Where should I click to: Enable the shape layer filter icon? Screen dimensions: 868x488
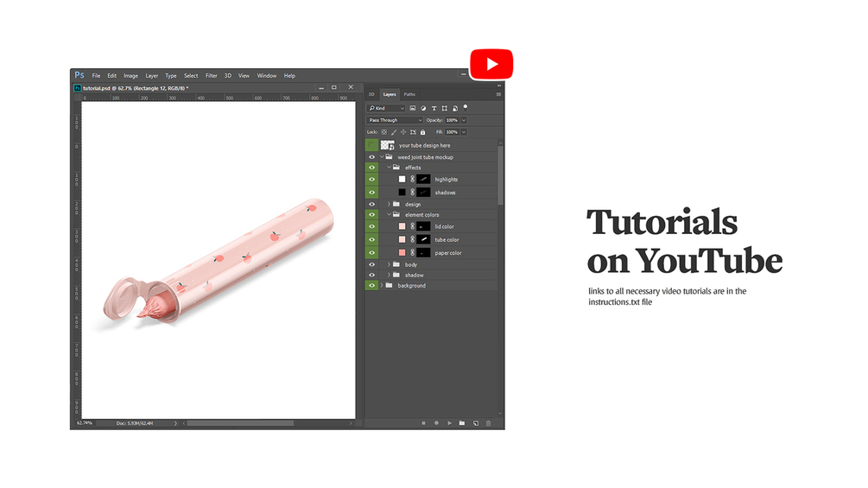click(445, 109)
